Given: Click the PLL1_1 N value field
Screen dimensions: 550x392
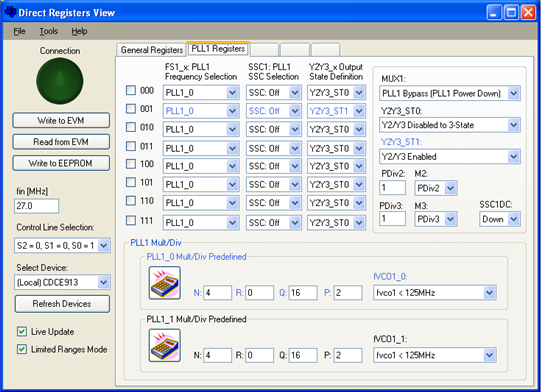Looking at the screenshot, I should pyautogui.click(x=217, y=355).
